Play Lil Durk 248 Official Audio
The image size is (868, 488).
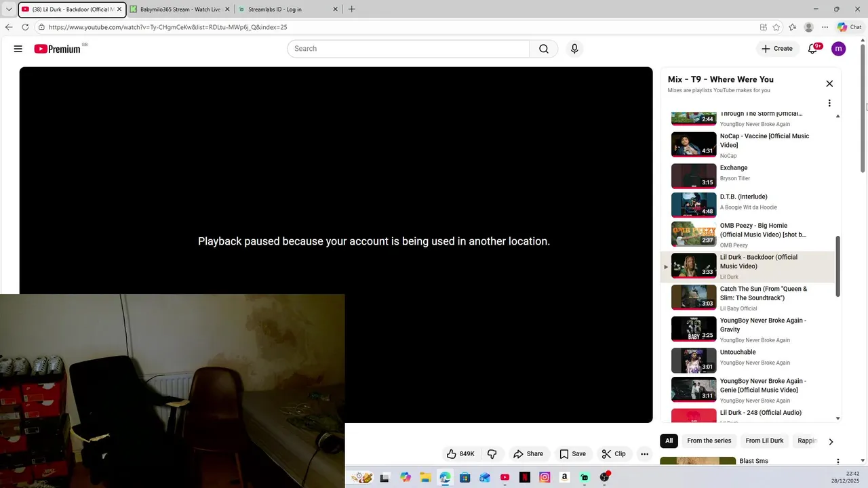[x=747, y=415]
